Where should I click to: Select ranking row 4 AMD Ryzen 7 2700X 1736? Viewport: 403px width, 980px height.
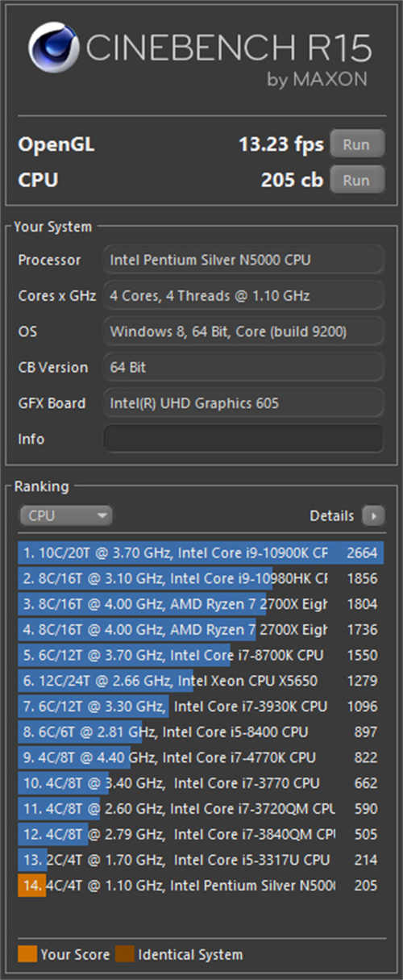pyautogui.click(x=201, y=629)
